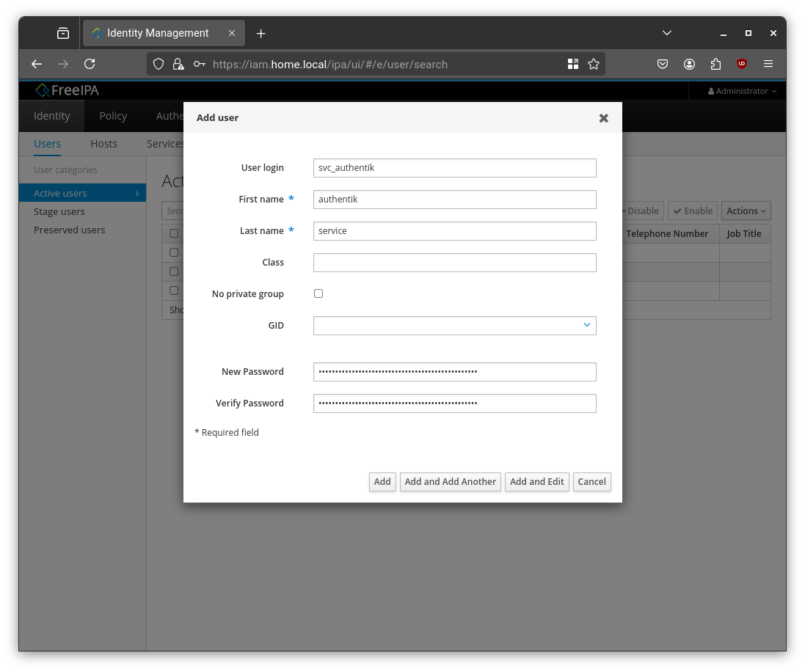Screen dimensions: 805x672
Task: Toggle No private group checkbox
Action: click(318, 293)
